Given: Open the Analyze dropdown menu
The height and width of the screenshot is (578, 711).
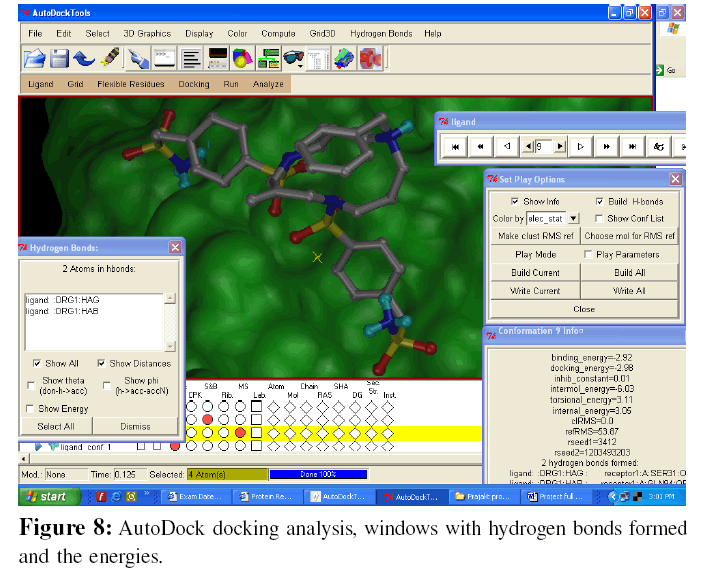Looking at the screenshot, I should (268, 85).
